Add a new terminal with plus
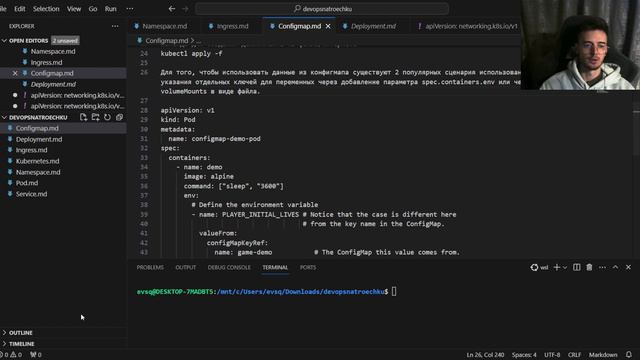Image resolution: width=640 pixels, height=360 pixels. coord(556,267)
